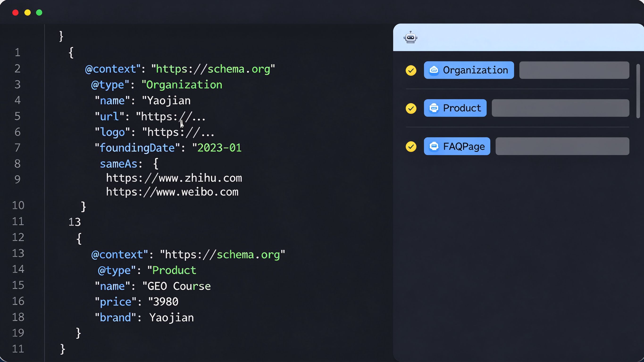
Task: Click the https://www.weibo.com URL text
Action: (172, 192)
